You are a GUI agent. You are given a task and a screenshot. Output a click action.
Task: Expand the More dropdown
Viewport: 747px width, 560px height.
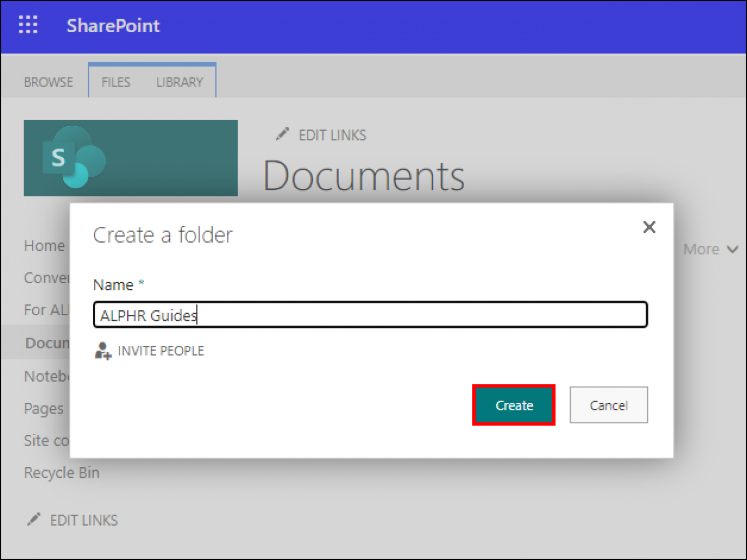pyautogui.click(x=710, y=249)
